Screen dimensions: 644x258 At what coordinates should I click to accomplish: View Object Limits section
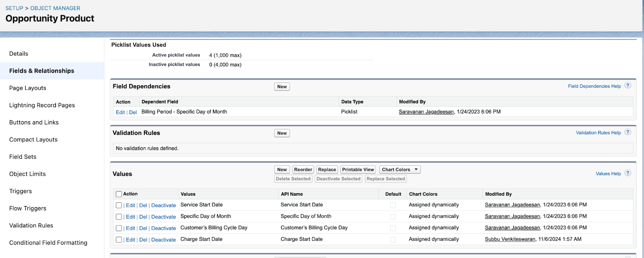27,174
